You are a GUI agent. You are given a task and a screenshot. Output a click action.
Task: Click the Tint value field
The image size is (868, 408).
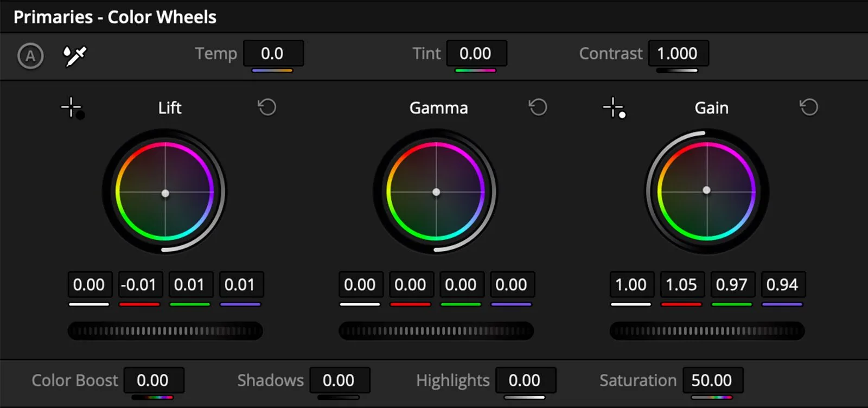(476, 54)
